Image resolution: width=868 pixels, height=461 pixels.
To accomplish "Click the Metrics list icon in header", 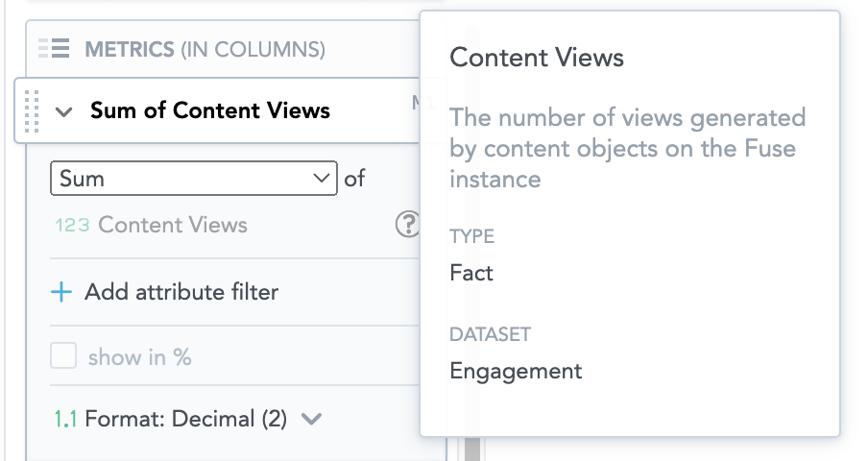I will (53, 48).
